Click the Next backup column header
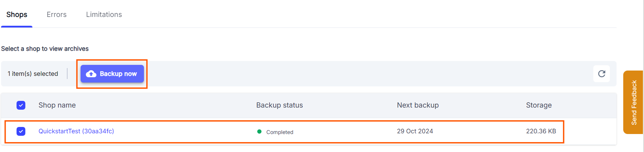Viewport: 644px width, 152px height. pyautogui.click(x=418, y=105)
